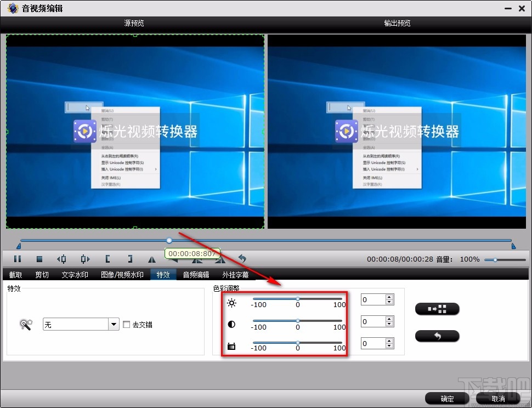Image resolution: width=532 pixels, height=408 pixels.
Task: Apply settings to all using right-side button
Action: 437,309
